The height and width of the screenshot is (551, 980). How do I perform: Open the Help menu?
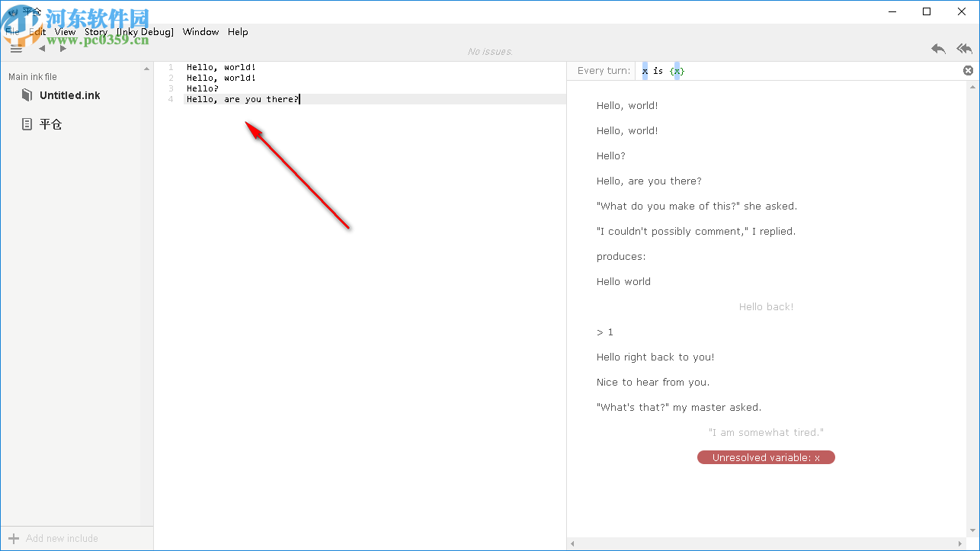click(238, 32)
